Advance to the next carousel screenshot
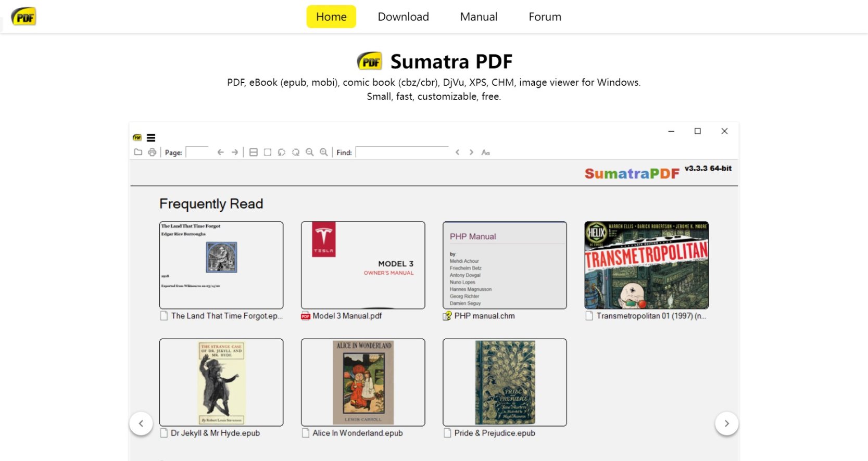This screenshot has width=868, height=461. click(727, 424)
